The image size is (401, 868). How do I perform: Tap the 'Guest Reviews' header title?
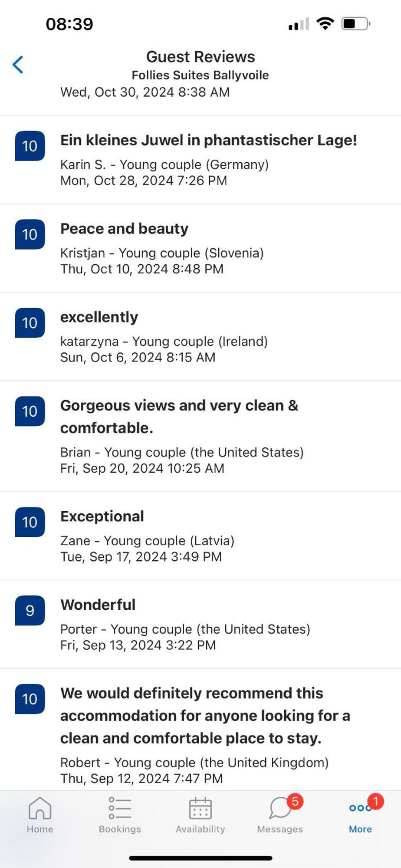200,57
